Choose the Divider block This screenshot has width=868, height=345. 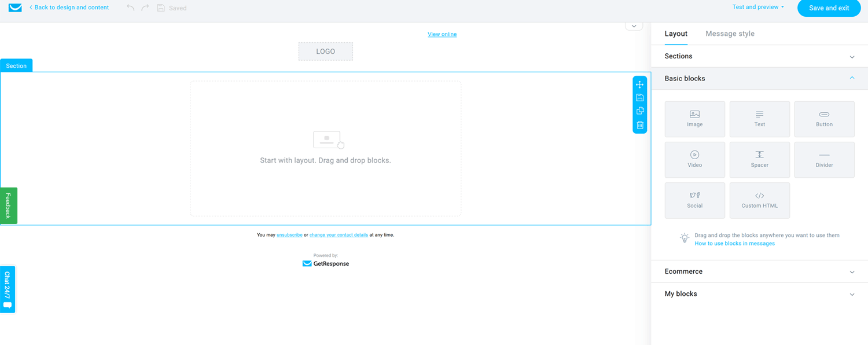point(824,160)
